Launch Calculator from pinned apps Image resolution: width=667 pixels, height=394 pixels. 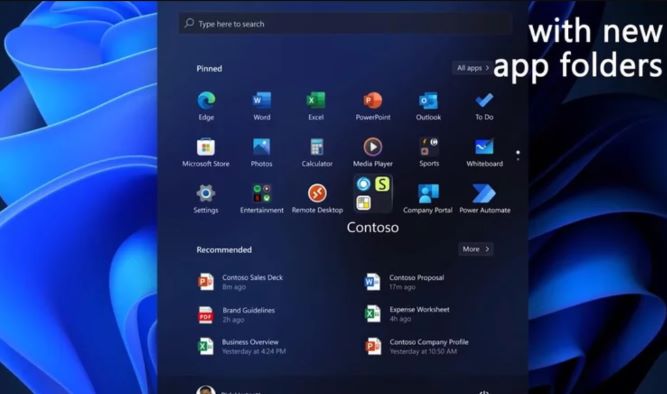317,152
